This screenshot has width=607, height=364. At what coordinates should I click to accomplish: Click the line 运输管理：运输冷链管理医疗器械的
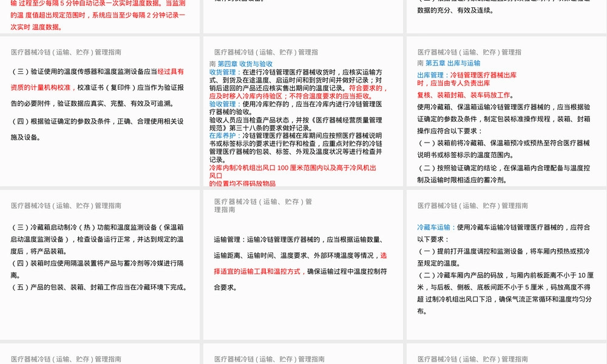click(299, 240)
